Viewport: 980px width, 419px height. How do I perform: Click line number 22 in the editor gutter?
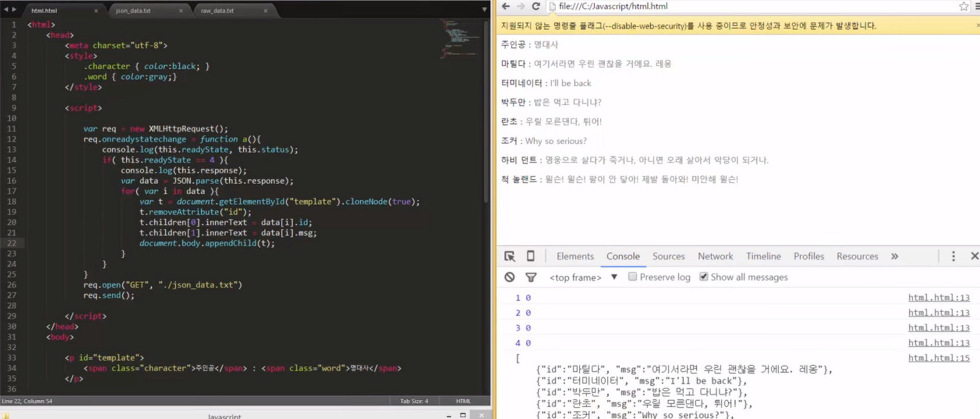pos(11,243)
